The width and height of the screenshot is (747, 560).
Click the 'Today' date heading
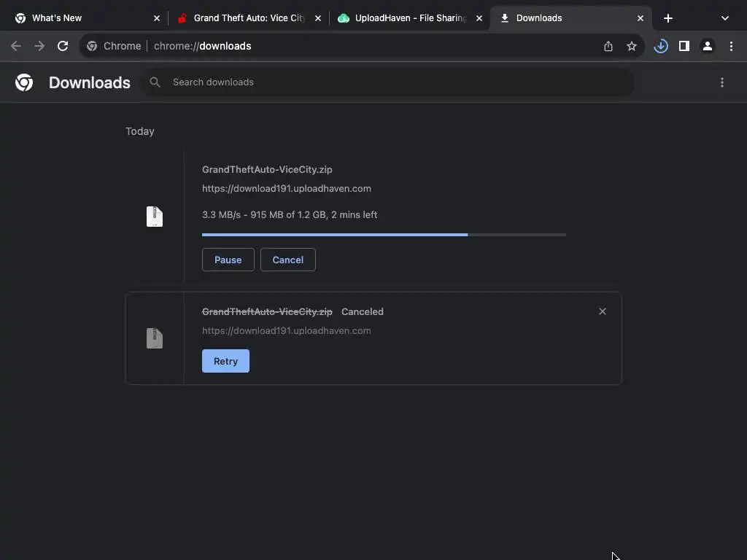click(x=140, y=131)
